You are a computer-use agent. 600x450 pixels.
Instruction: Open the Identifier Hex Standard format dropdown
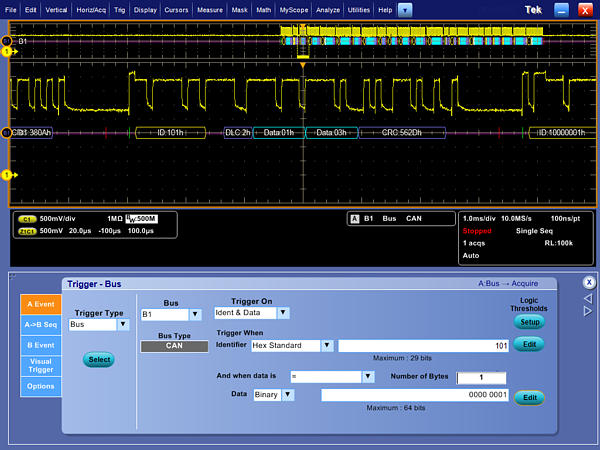(326, 346)
